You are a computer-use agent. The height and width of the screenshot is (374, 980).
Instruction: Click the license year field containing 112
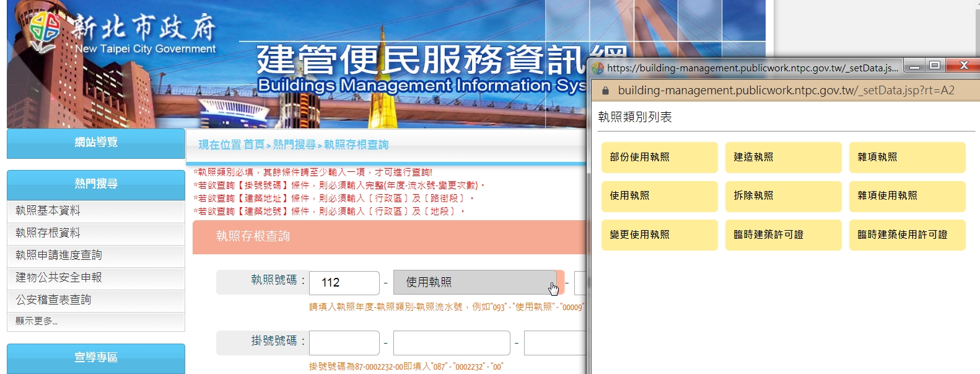point(344,283)
